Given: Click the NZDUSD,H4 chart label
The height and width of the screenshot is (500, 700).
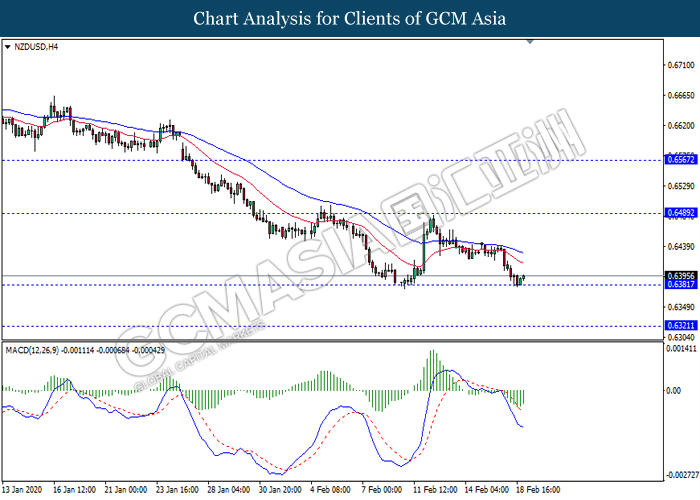Looking at the screenshot, I should 36,47.
